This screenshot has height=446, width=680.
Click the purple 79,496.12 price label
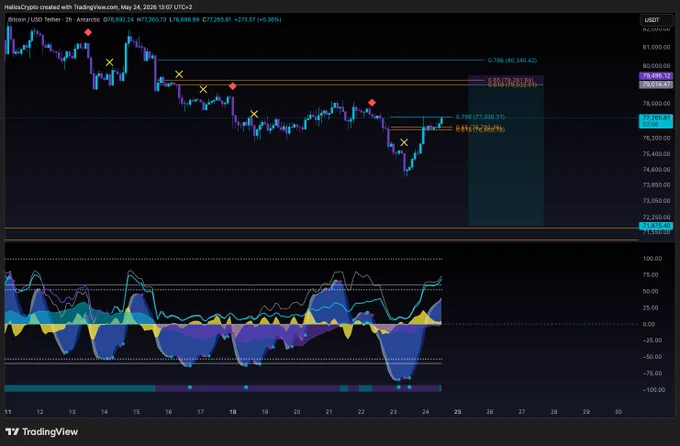[x=656, y=75]
